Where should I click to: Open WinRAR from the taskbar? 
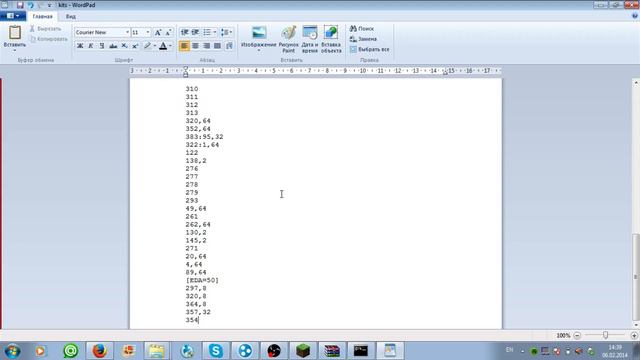pyautogui.click(x=332, y=351)
